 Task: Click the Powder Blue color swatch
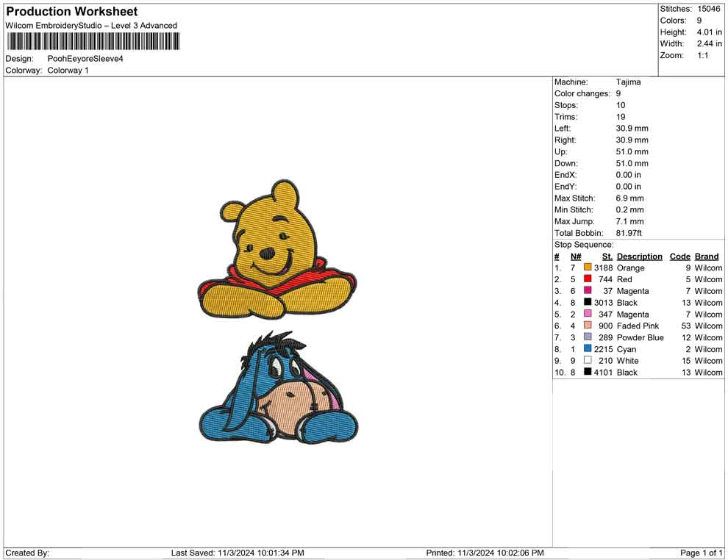(588, 337)
